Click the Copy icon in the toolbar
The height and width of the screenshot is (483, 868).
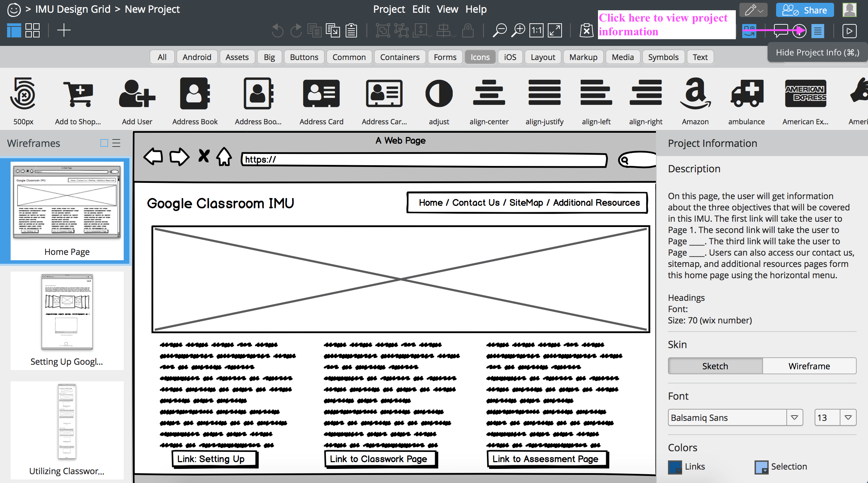click(314, 31)
